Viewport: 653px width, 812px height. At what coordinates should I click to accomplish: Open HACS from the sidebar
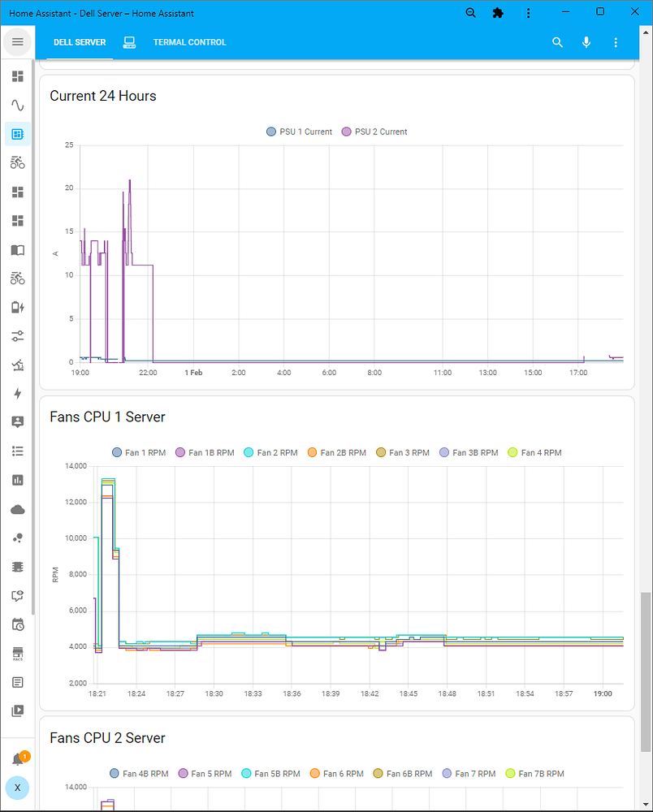17,654
